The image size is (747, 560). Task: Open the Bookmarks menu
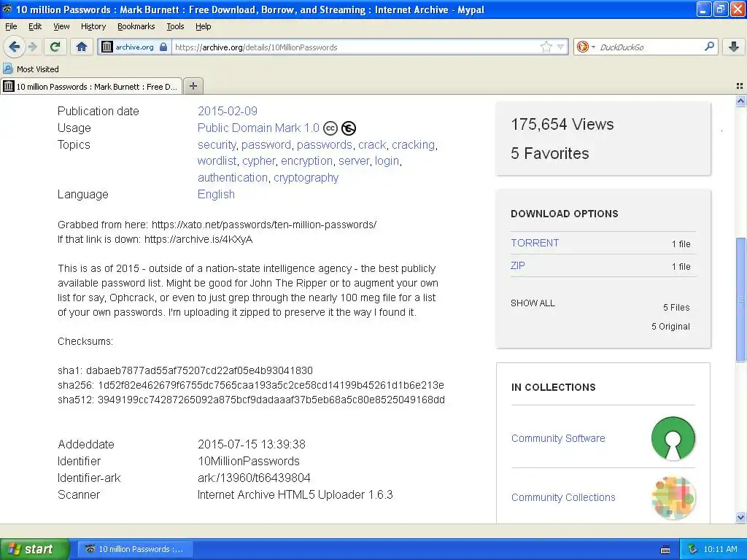pyautogui.click(x=136, y=26)
